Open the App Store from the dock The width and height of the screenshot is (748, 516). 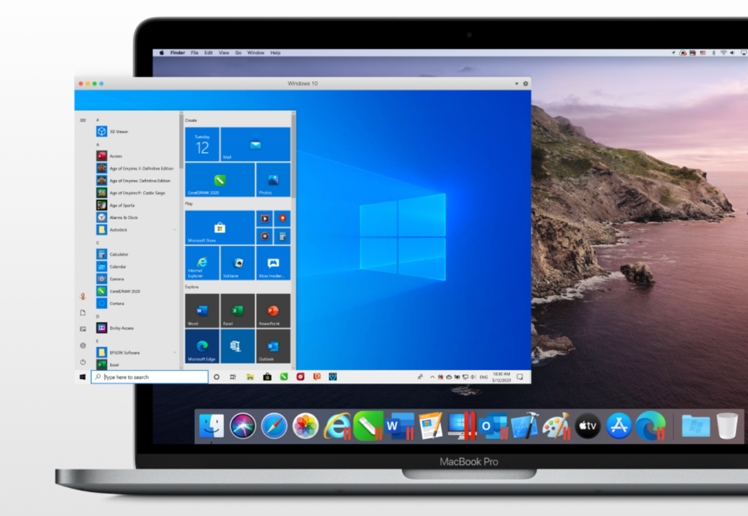(619, 426)
